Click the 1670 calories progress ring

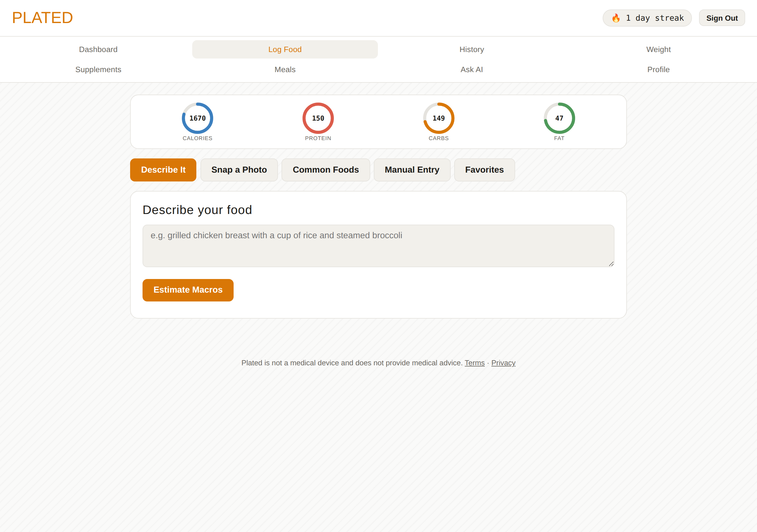tap(198, 118)
